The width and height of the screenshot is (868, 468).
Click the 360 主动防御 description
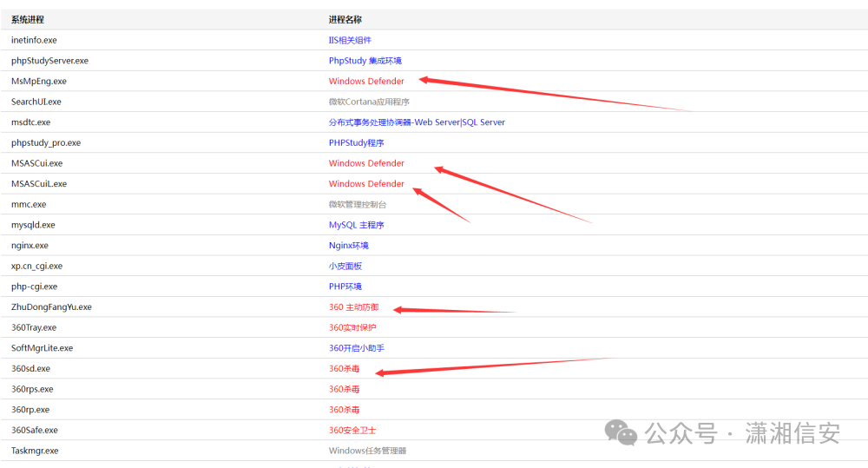(354, 307)
